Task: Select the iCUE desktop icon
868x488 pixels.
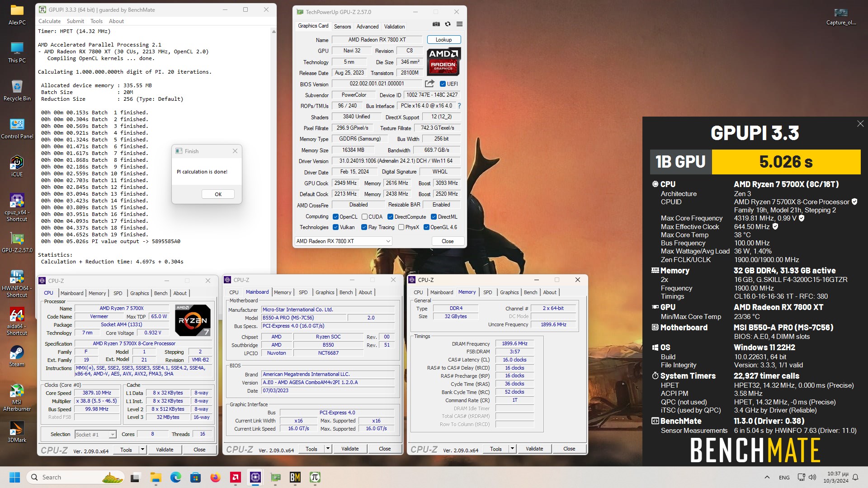Action: pos(17,166)
